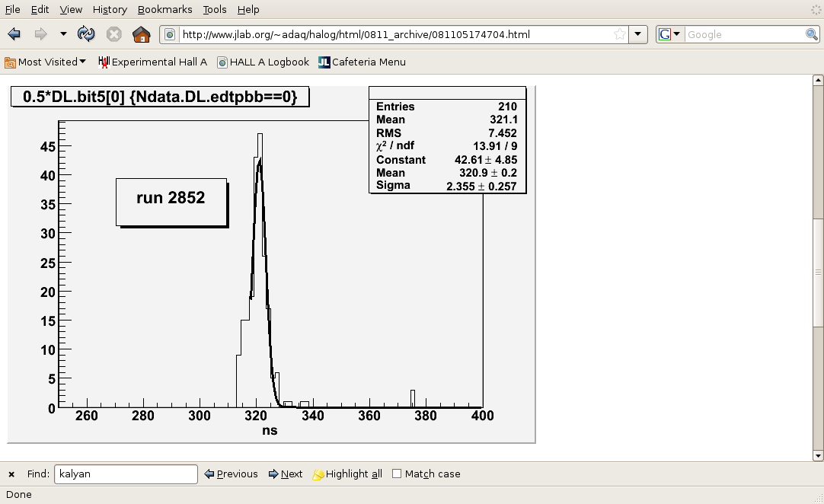Viewport: 824px width, 504px height.
Task: Click the 'Constant' row in stats box
Action: (447, 160)
